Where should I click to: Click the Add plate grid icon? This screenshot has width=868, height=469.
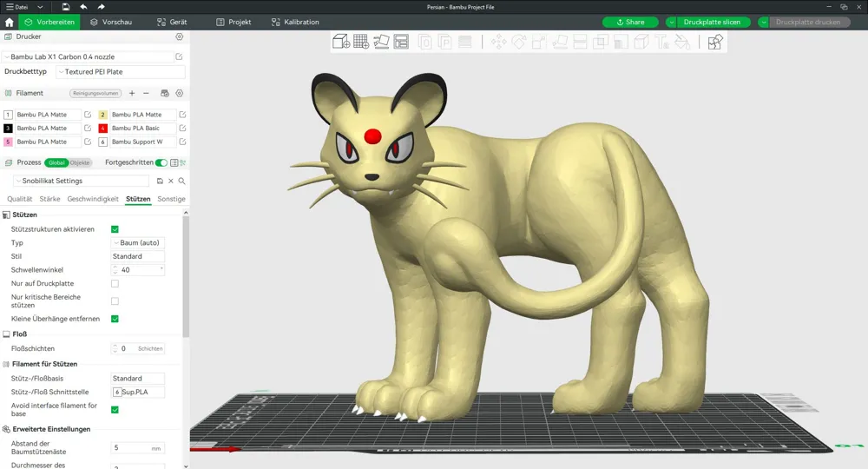click(x=361, y=42)
